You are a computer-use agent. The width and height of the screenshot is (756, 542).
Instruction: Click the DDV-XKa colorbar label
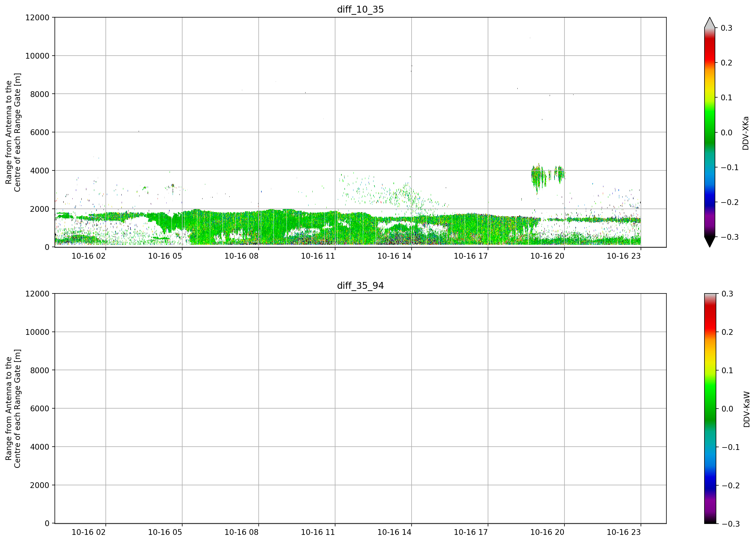(x=746, y=133)
